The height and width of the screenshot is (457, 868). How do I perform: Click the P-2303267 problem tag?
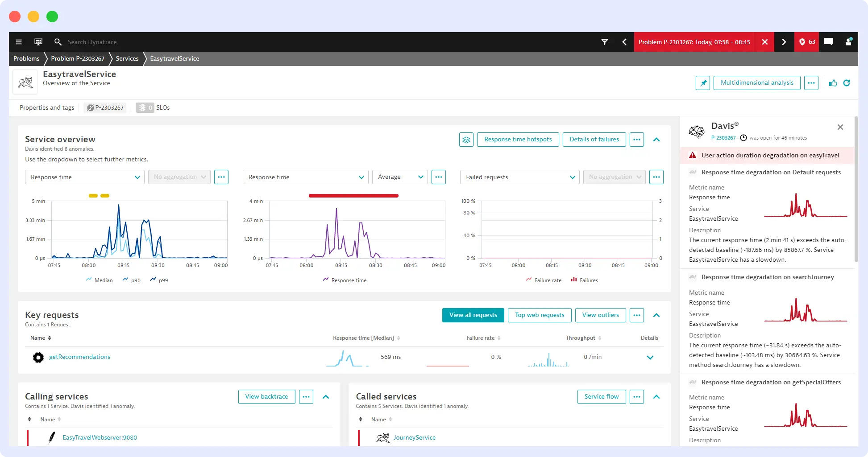pyautogui.click(x=105, y=107)
